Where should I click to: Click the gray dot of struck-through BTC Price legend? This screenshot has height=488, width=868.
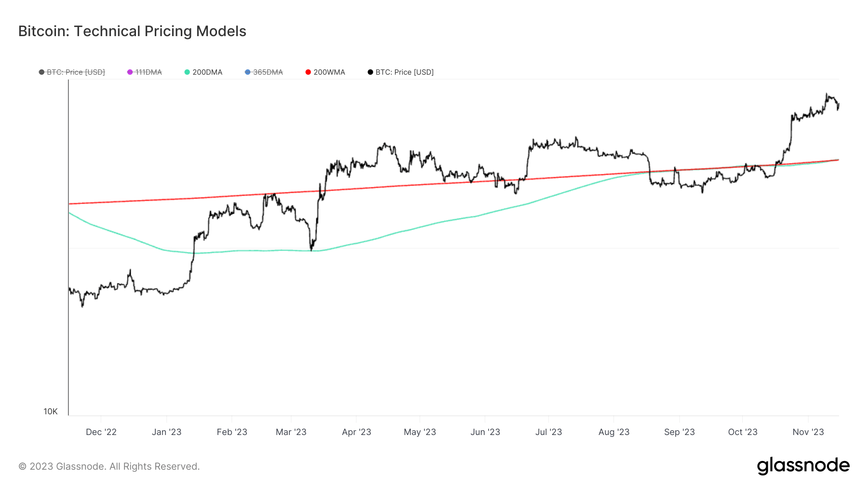pos(42,72)
